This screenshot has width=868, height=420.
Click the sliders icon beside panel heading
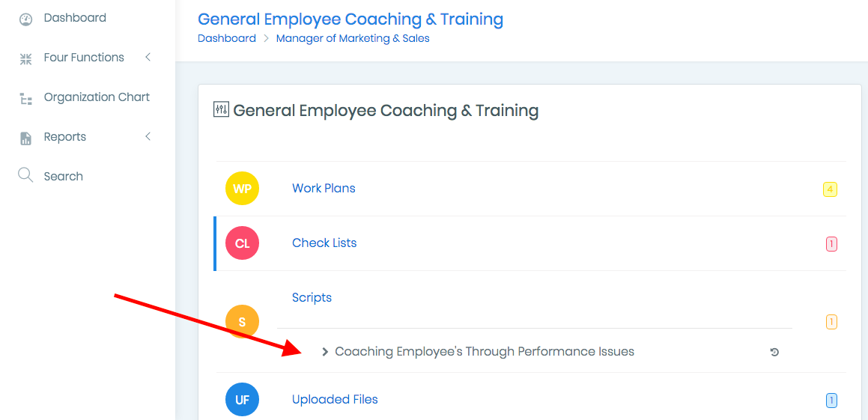(221, 109)
